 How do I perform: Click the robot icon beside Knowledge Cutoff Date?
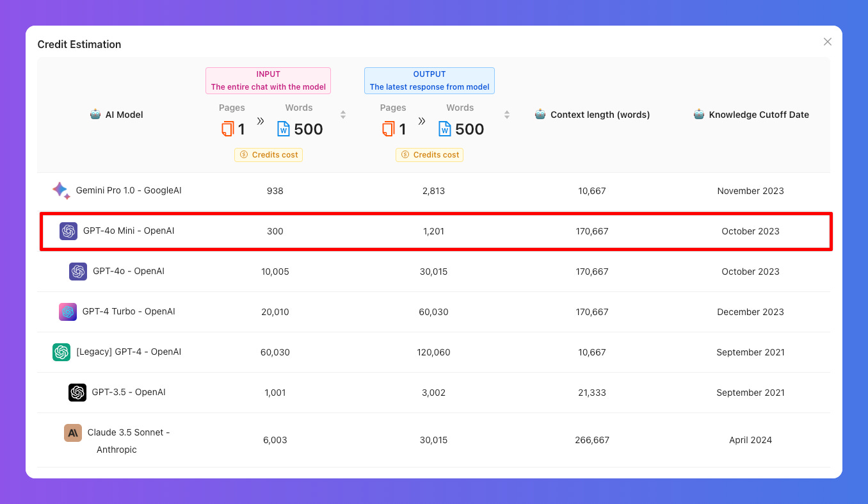click(x=698, y=115)
